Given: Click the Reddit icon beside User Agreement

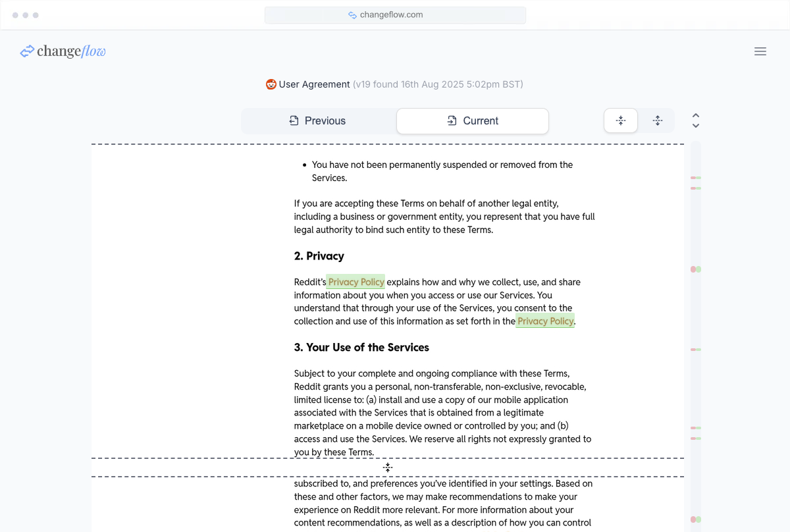Looking at the screenshot, I should (271, 84).
